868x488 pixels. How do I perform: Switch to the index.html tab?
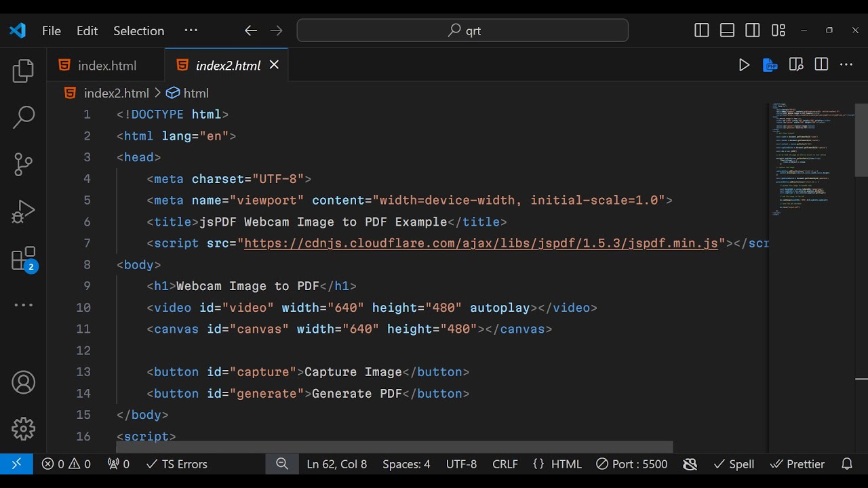(x=106, y=65)
